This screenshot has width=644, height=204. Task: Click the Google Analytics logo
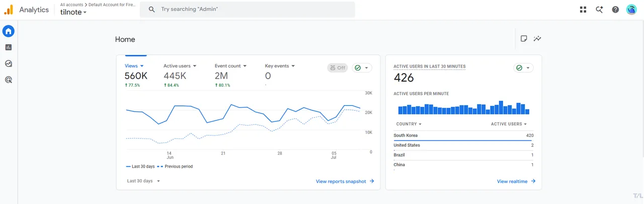(9, 10)
